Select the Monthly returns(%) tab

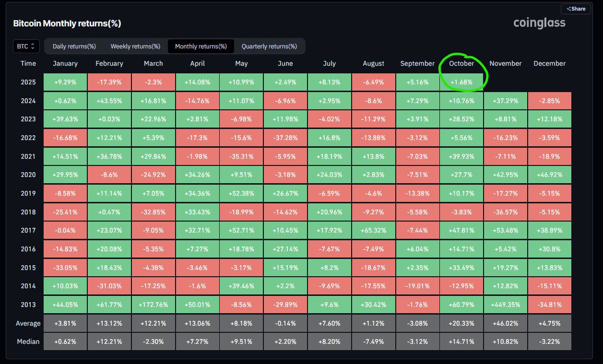point(201,46)
